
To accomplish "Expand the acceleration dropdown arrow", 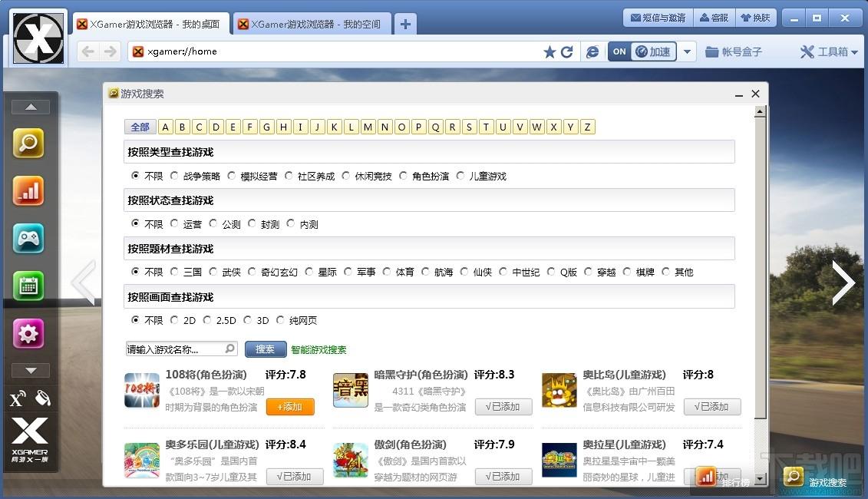I will click(687, 51).
